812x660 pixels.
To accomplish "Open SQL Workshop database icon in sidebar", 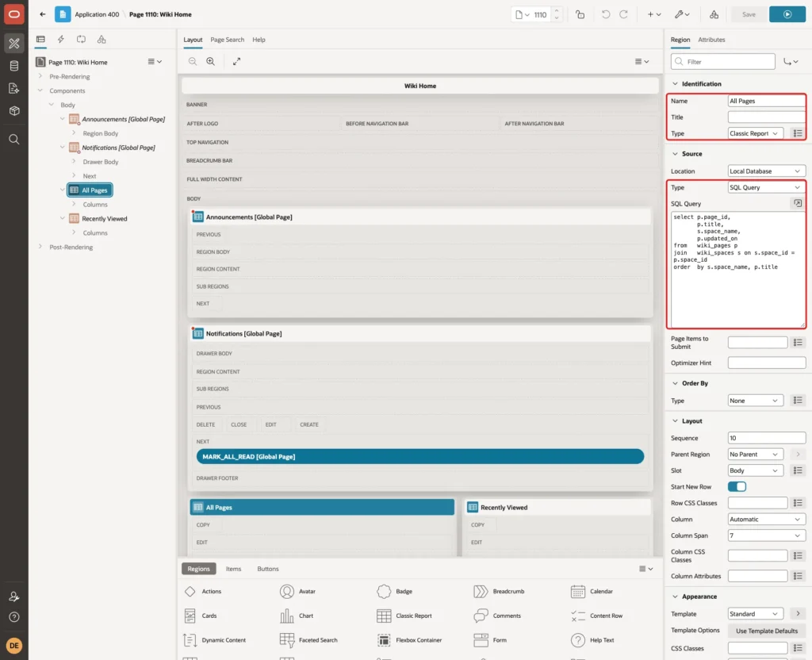I will 14,66.
